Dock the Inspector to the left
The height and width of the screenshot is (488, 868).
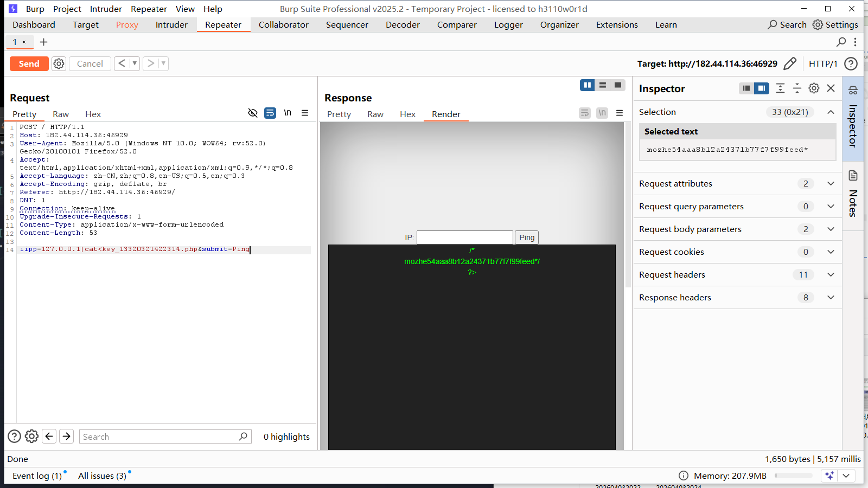pyautogui.click(x=746, y=88)
